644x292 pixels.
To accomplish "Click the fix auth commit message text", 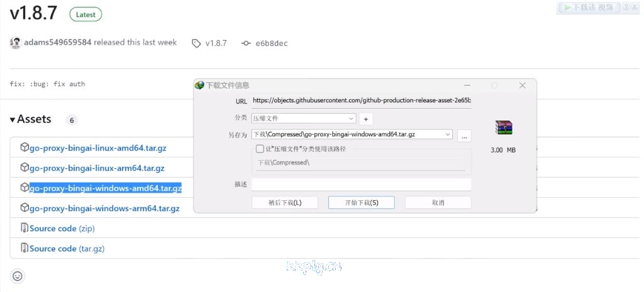I will coord(48,84).
